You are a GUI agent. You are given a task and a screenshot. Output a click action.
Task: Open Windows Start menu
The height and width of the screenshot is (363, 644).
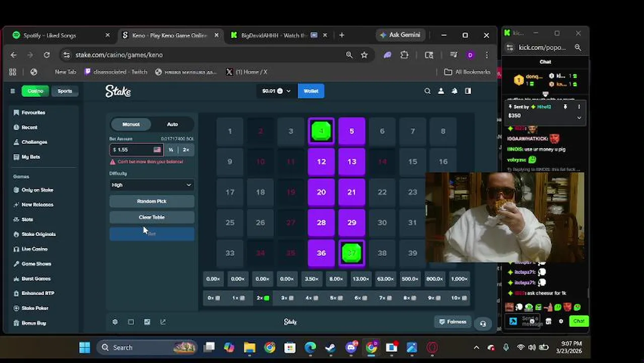tap(85, 347)
